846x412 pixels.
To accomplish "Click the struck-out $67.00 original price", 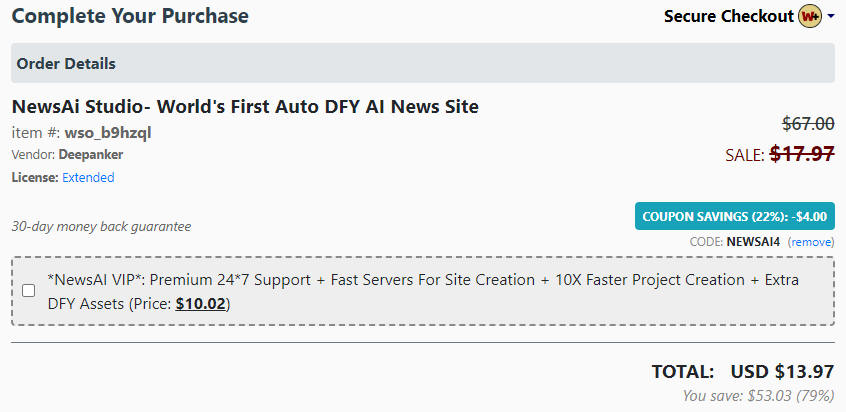I will point(808,124).
